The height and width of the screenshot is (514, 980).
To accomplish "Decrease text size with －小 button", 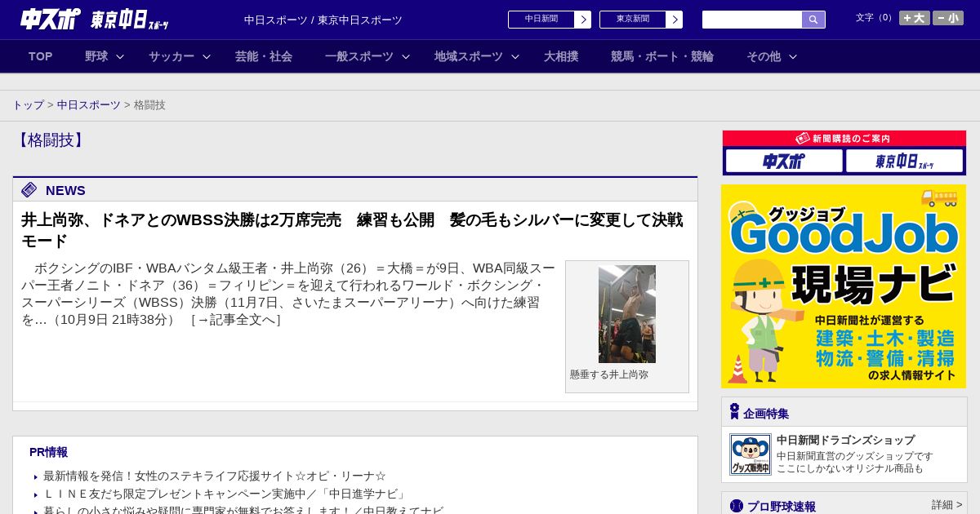I will point(948,18).
